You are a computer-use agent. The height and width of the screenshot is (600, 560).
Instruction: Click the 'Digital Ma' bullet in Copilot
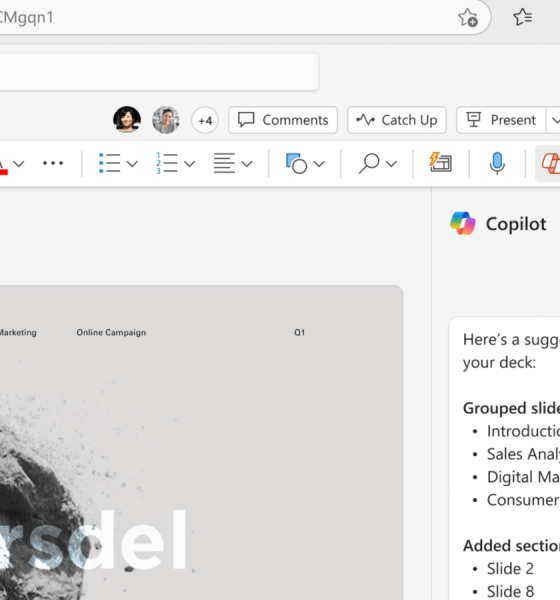point(523,477)
